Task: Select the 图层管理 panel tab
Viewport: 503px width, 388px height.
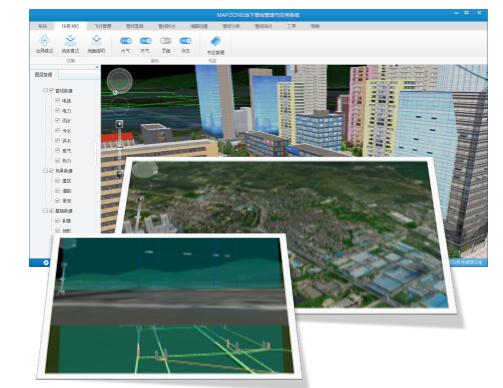Action: click(x=44, y=75)
